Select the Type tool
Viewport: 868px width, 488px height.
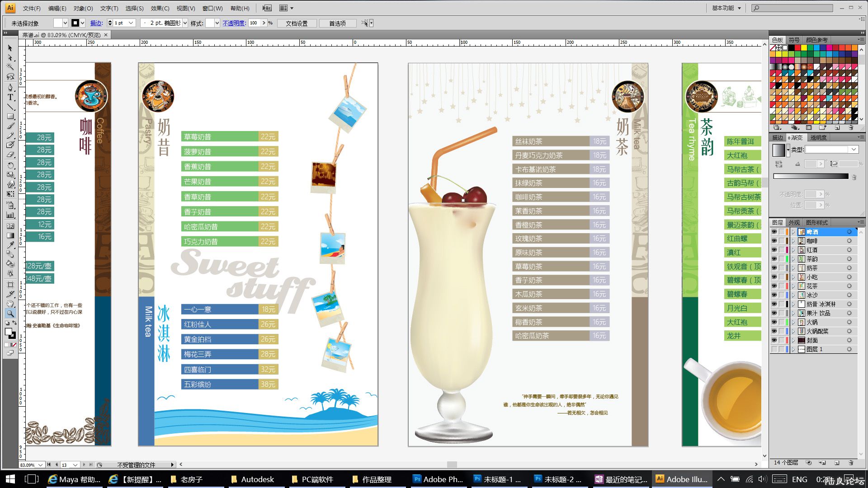(x=10, y=97)
